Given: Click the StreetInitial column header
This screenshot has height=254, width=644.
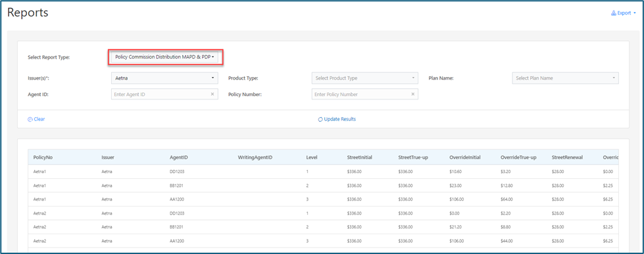Looking at the screenshot, I should tap(360, 157).
